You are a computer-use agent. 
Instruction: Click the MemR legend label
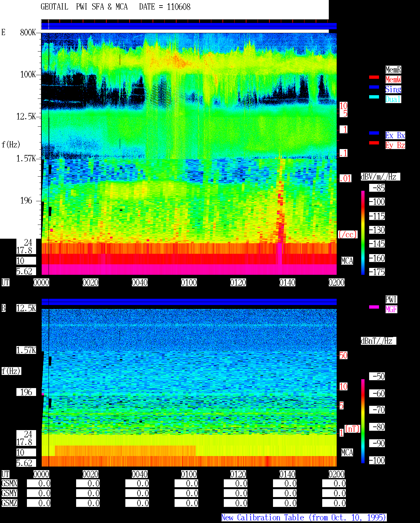tap(393, 70)
